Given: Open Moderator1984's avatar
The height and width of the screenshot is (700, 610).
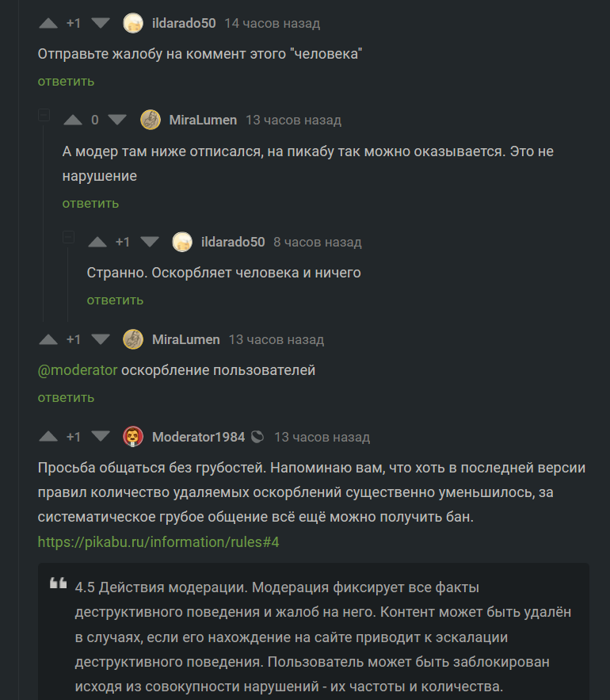Looking at the screenshot, I should click(x=133, y=437).
